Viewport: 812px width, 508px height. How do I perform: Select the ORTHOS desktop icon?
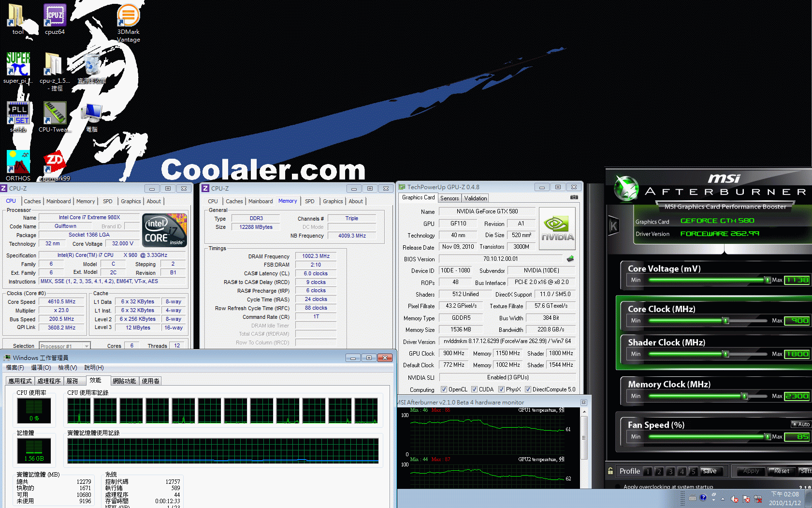pyautogui.click(x=18, y=165)
